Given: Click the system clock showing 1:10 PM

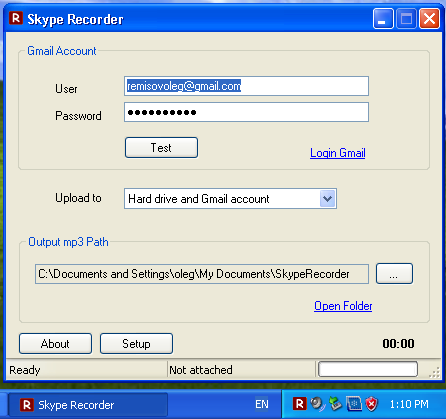Looking at the screenshot, I should (x=409, y=404).
